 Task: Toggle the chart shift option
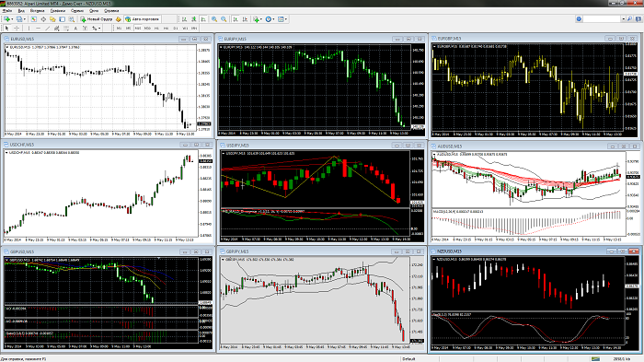click(x=245, y=19)
